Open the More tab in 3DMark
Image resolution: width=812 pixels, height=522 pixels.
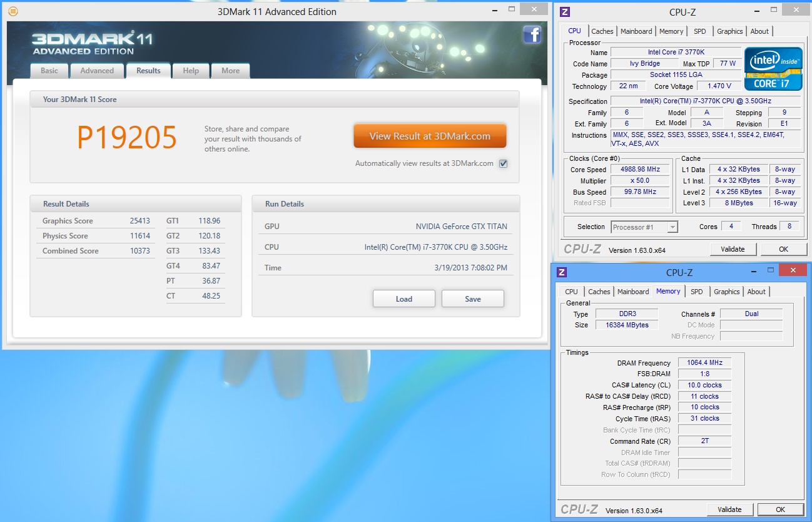coord(230,71)
